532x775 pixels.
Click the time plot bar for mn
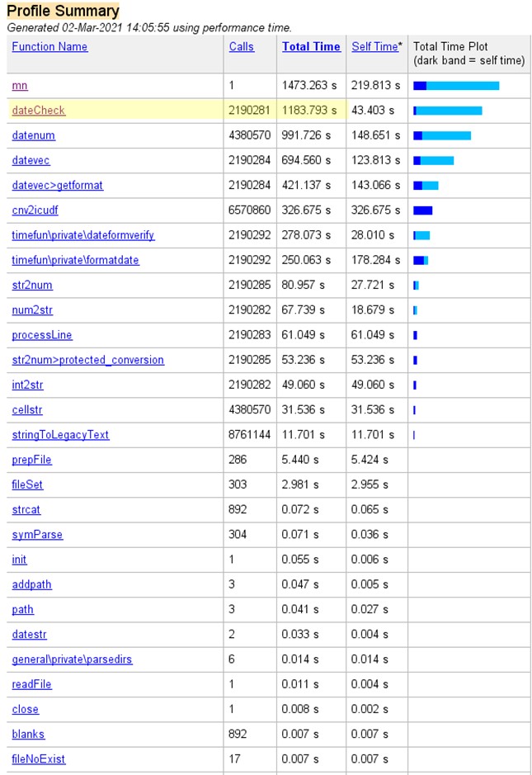pos(456,86)
